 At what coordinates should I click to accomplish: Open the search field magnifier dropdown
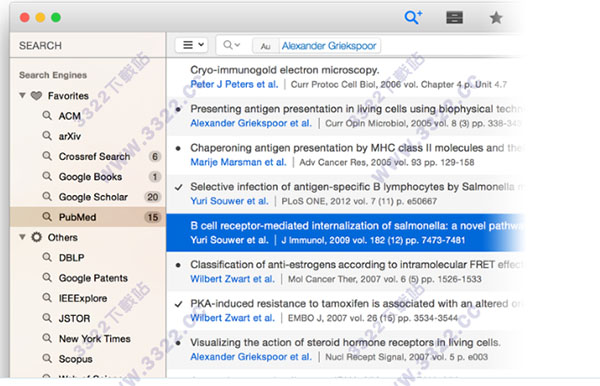pos(232,45)
